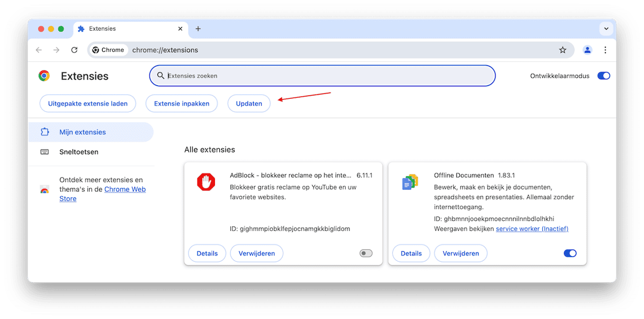Click the Updaten button

[249, 104]
